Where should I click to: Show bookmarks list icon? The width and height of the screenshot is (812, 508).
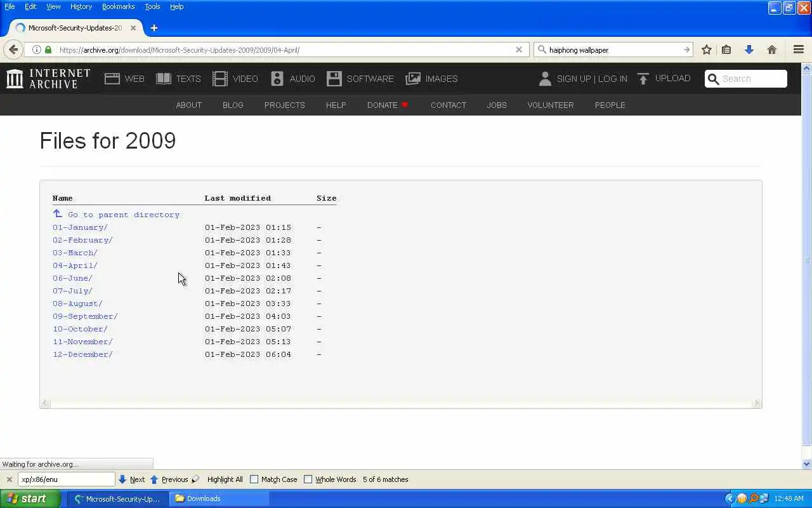point(727,50)
